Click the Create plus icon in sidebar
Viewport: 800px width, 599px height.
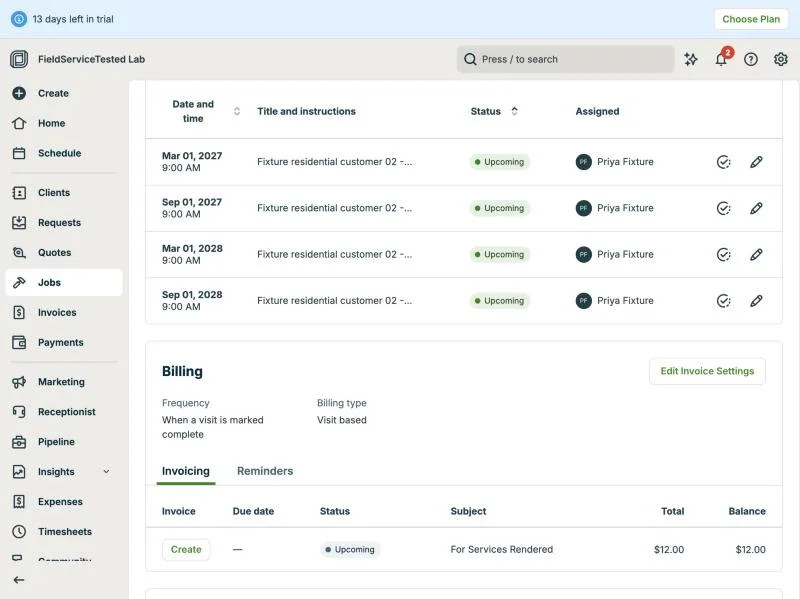(x=19, y=93)
